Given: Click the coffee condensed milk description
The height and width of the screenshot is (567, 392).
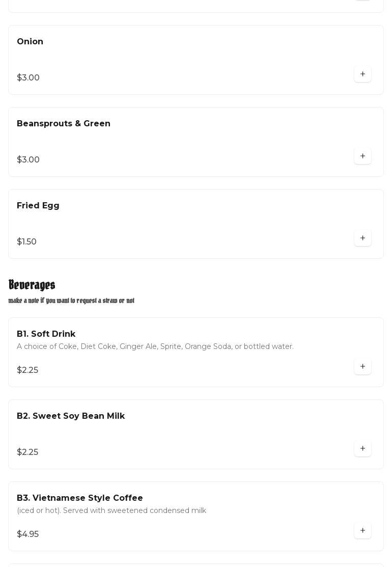Looking at the screenshot, I should [x=111, y=510].
